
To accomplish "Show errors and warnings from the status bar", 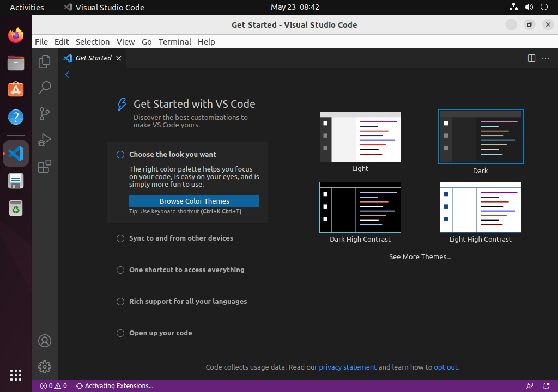I will tap(53, 385).
